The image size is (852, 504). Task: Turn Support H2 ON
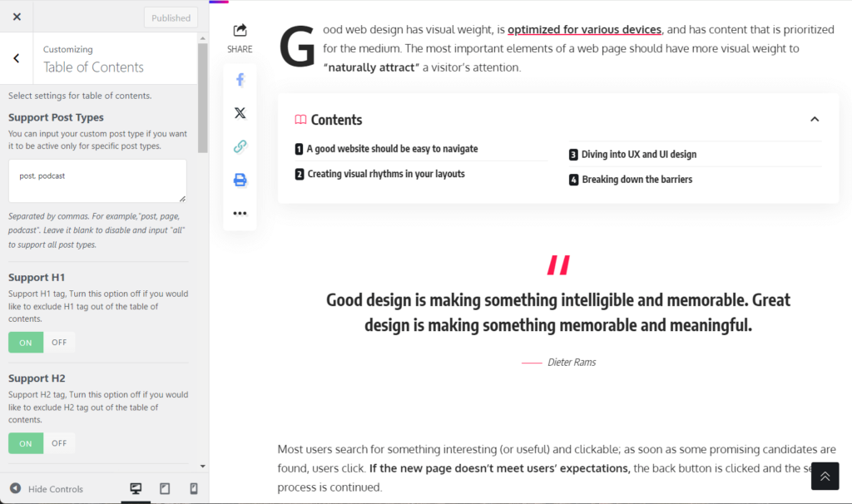coord(26,444)
